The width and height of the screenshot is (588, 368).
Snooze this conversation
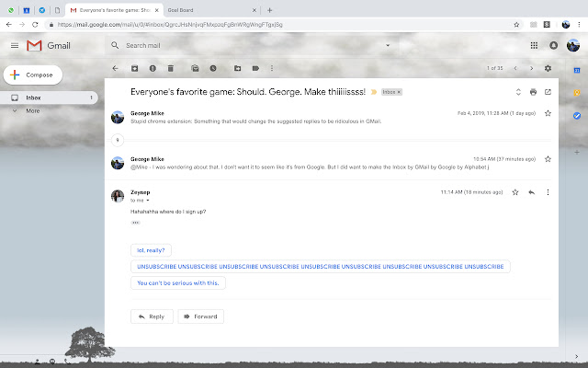click(x=213, y=68)
